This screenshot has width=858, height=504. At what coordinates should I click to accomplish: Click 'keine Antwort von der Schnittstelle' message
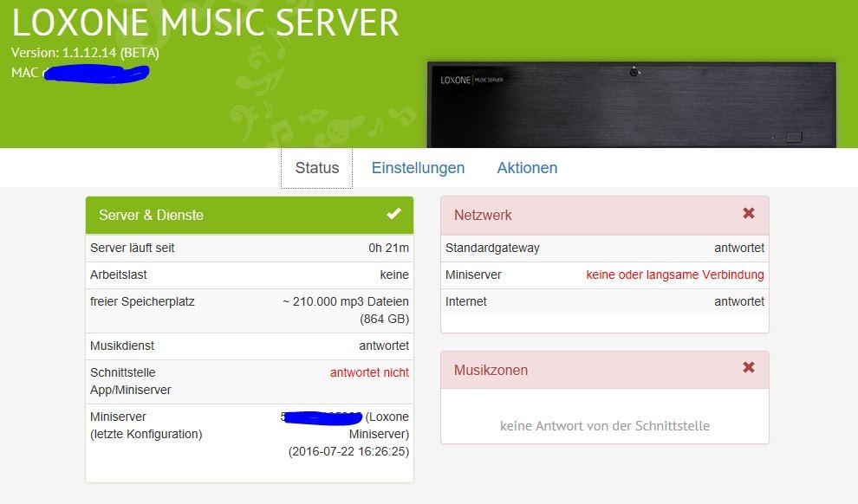[x=605, y=426]
